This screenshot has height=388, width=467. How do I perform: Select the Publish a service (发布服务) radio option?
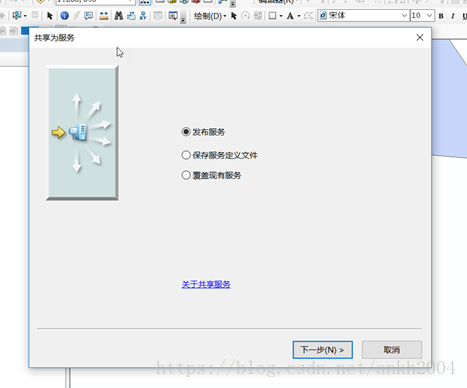[203, 132]
